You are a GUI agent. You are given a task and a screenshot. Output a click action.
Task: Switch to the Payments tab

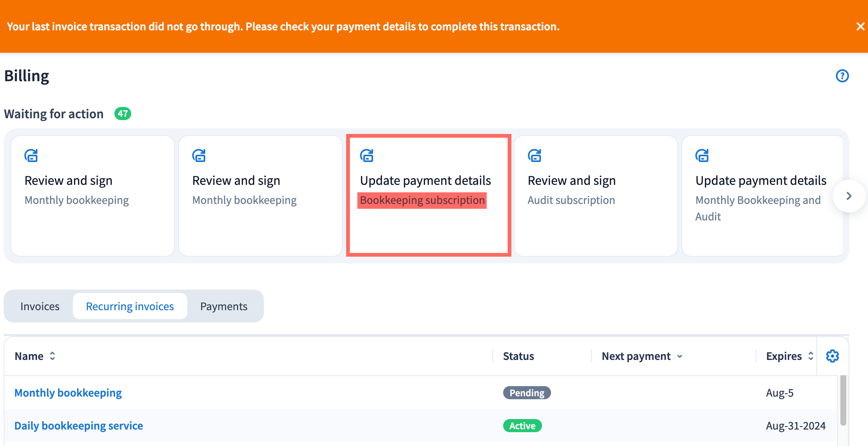coord(224,306)
